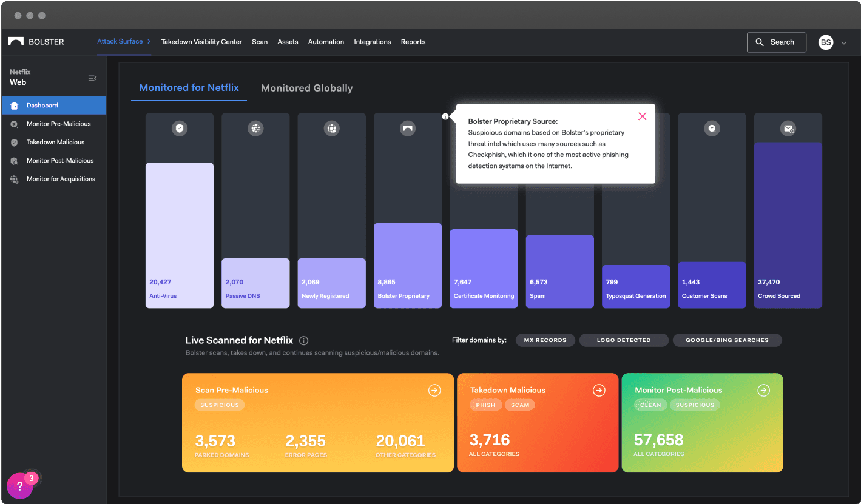Open the help widget with 3 notifications
The height and width of the screenshot is (504, 861).
(x=20, y=486)
